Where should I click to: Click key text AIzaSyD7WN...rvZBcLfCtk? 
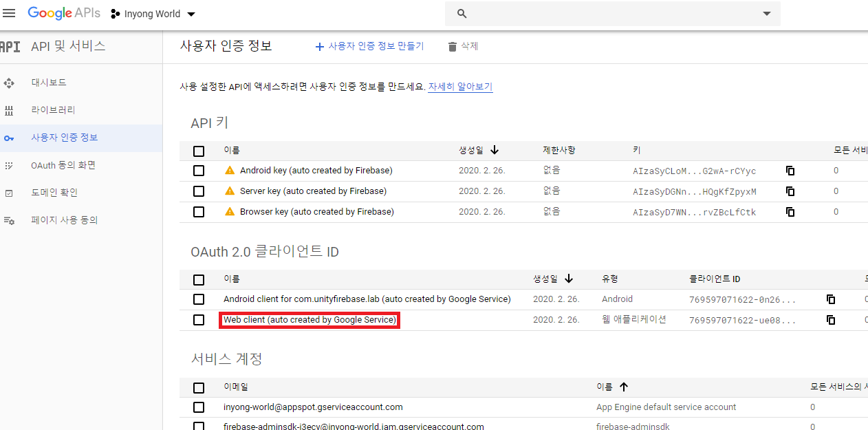pos(695,213)
